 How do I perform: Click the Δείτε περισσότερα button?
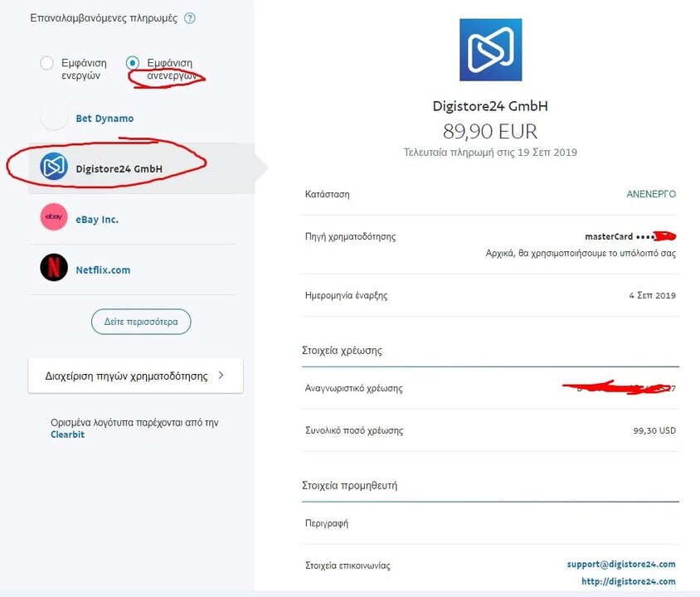(x=141, y=322)
